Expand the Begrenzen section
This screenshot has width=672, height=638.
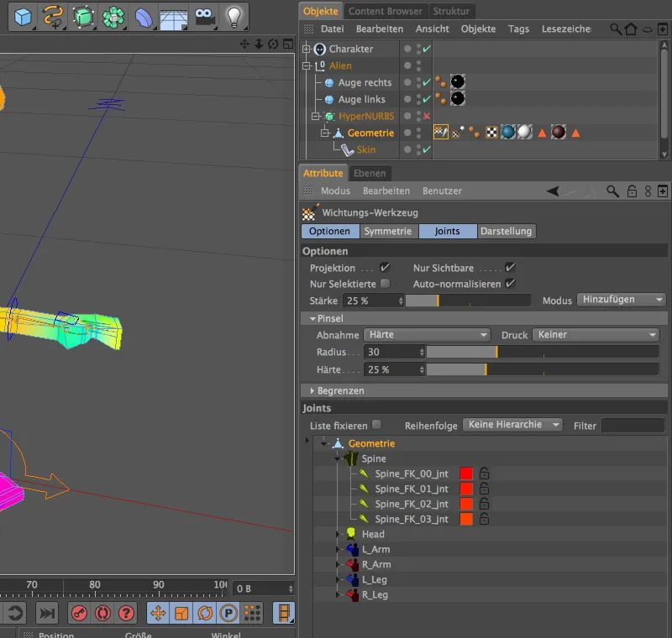point(312,390)
